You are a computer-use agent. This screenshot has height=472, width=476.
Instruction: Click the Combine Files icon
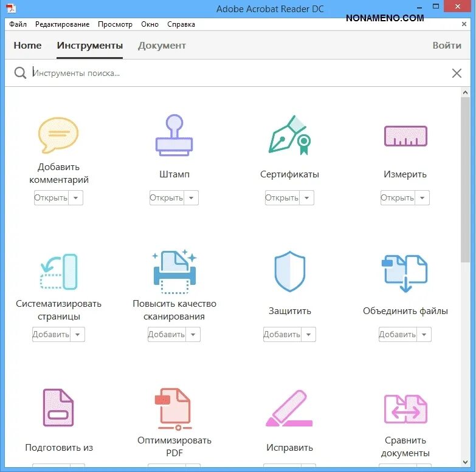point(405,273)
